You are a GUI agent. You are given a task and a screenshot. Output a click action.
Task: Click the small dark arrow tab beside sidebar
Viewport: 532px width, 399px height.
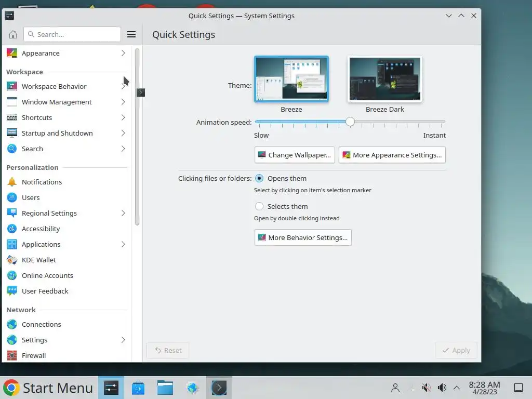pyautogui.click(x=140, y=92)
